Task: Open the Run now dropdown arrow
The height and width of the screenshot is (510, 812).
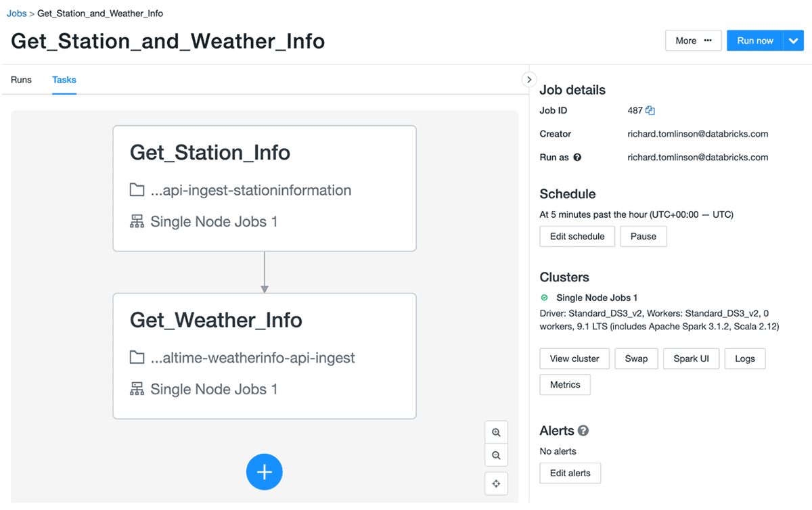Action: coord(793,41)
